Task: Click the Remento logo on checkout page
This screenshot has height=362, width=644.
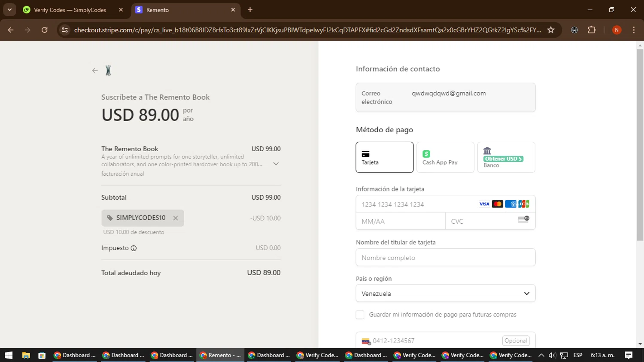Action: [108, 70]
